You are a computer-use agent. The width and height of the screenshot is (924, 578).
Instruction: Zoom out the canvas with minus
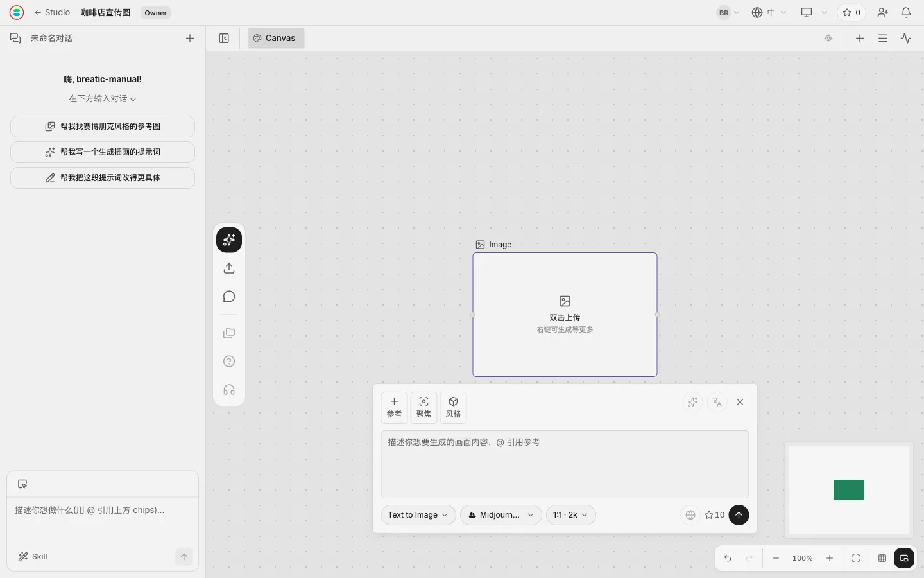776,558
